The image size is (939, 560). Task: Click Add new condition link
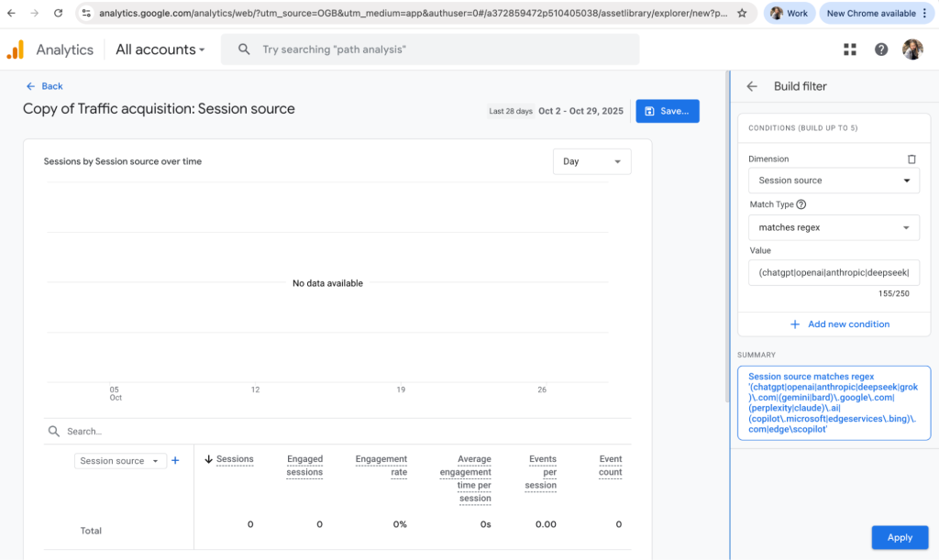click(839, 324)
